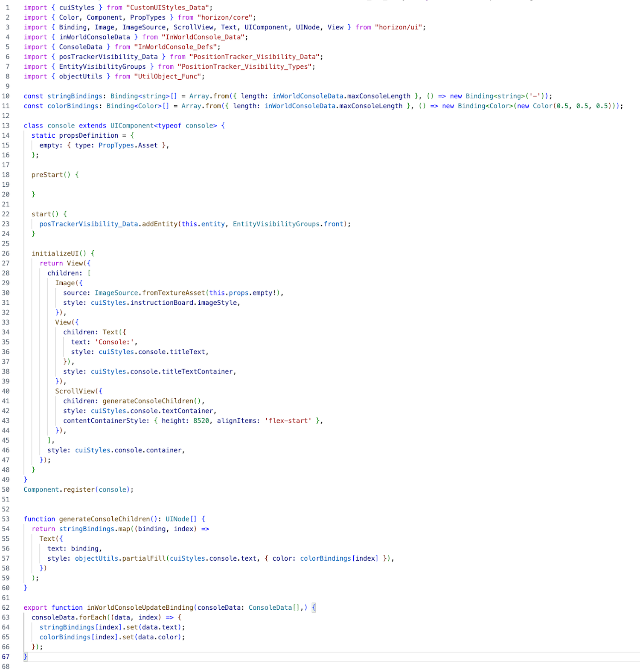640x672 pixels.
Task: Click the fromTextureAsset method call
Action: pyautogui.click(x=174, y=293)
